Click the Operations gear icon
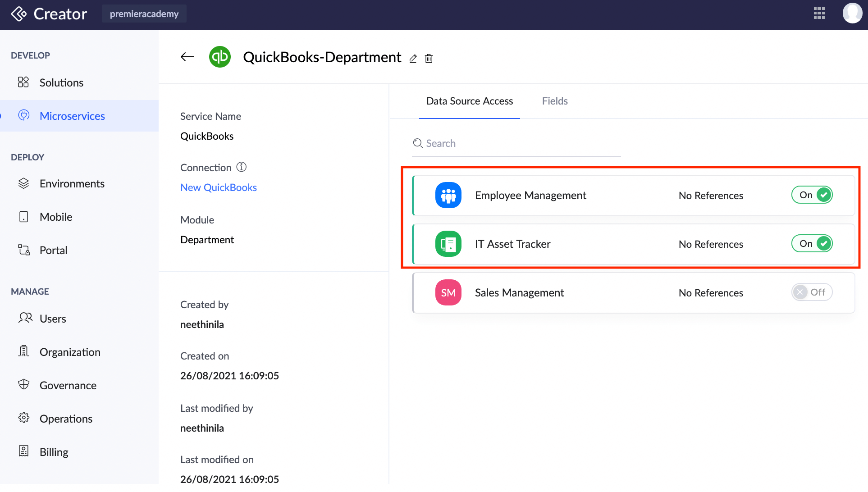Viewport: 868px width, 492px height. coord(24,418)
